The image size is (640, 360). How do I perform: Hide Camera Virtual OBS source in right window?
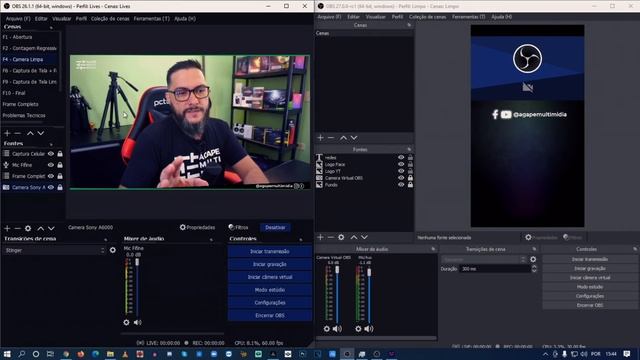coord(401,178)
